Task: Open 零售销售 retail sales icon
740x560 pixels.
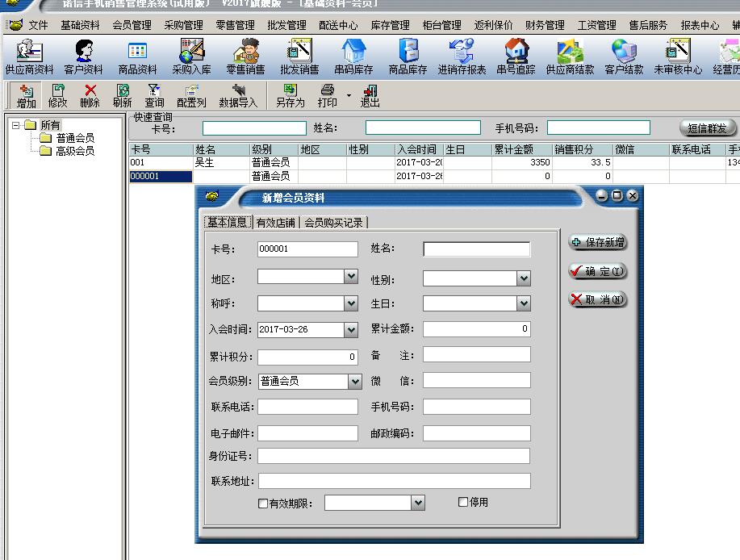Action: (245, 56)
